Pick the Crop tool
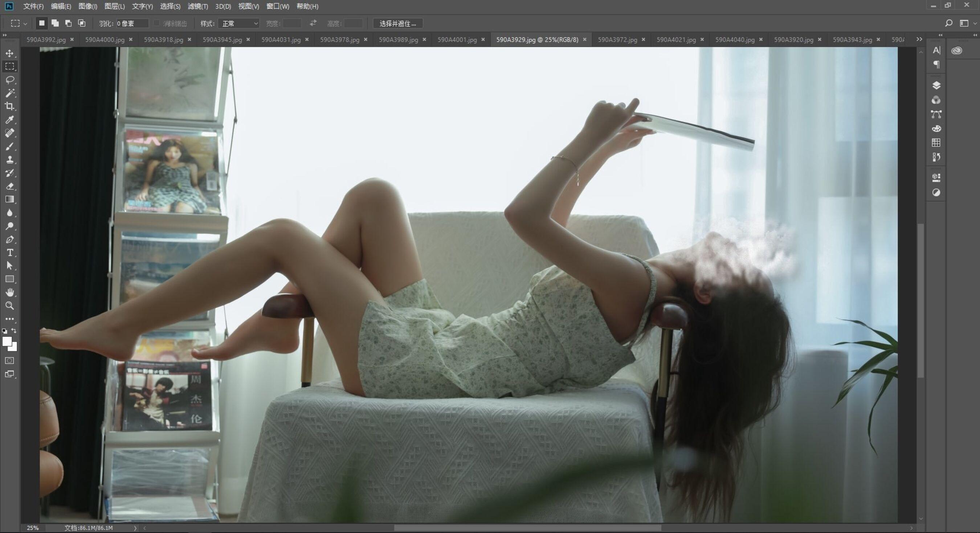980x533 pixels. pos(10,106)
